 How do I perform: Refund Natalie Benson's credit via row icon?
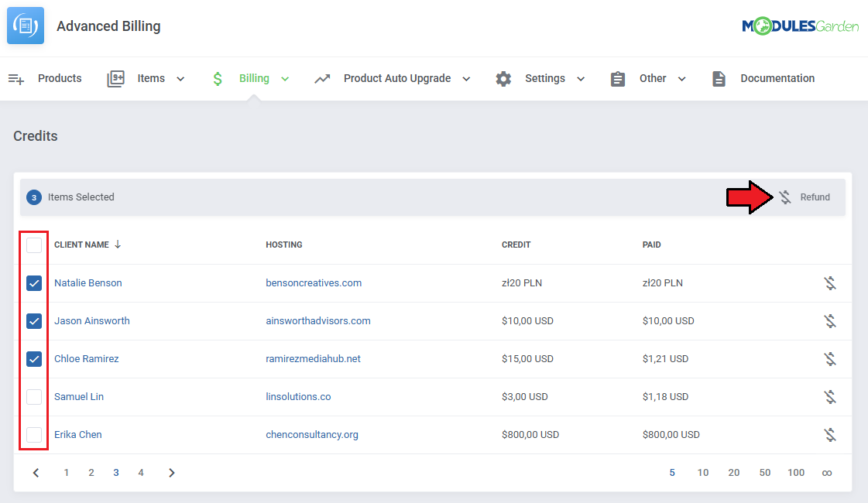830,283
